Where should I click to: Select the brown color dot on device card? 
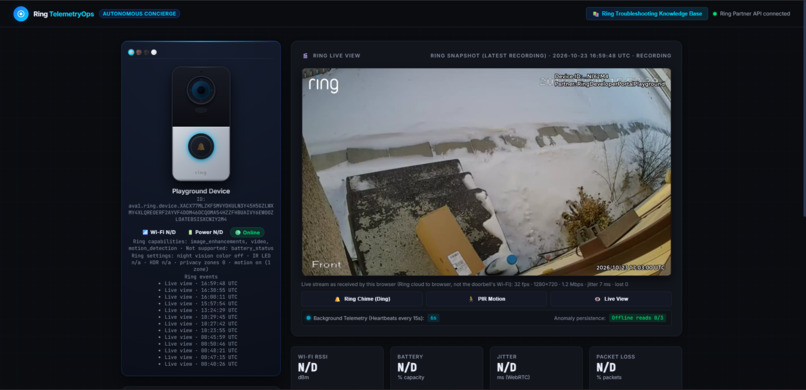(139, 52)
